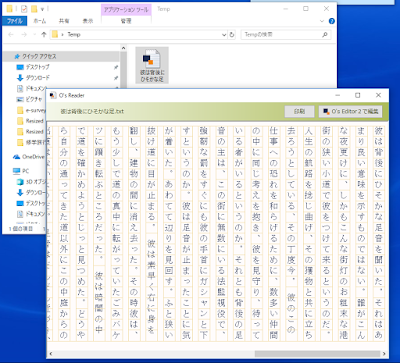Viewport: 400px width, 363px height.
Task: Open ダウンロード under クイック アクセス
Action: coord(38,78)
